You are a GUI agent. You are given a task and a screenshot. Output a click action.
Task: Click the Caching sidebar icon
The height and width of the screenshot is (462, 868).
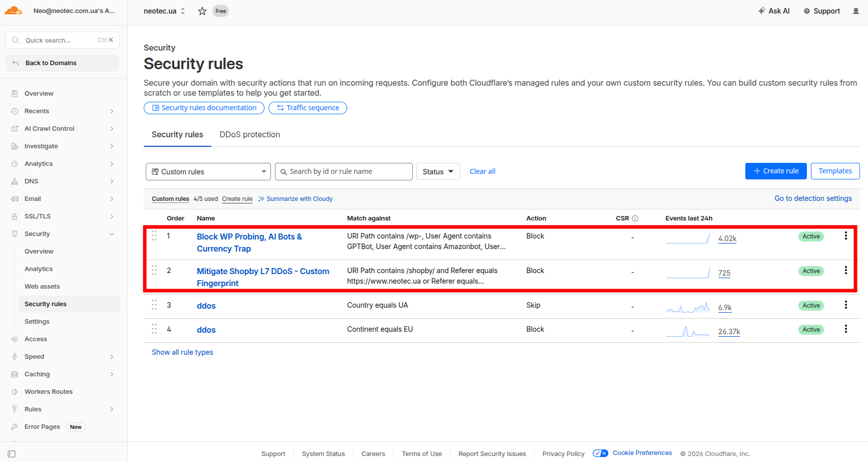(15, 374)
